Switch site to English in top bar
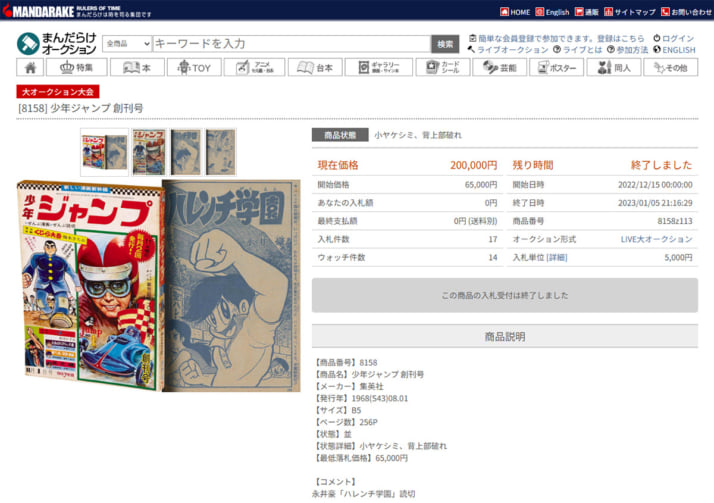The height and width of the screenshot is (503, 714). coord(552,12)
